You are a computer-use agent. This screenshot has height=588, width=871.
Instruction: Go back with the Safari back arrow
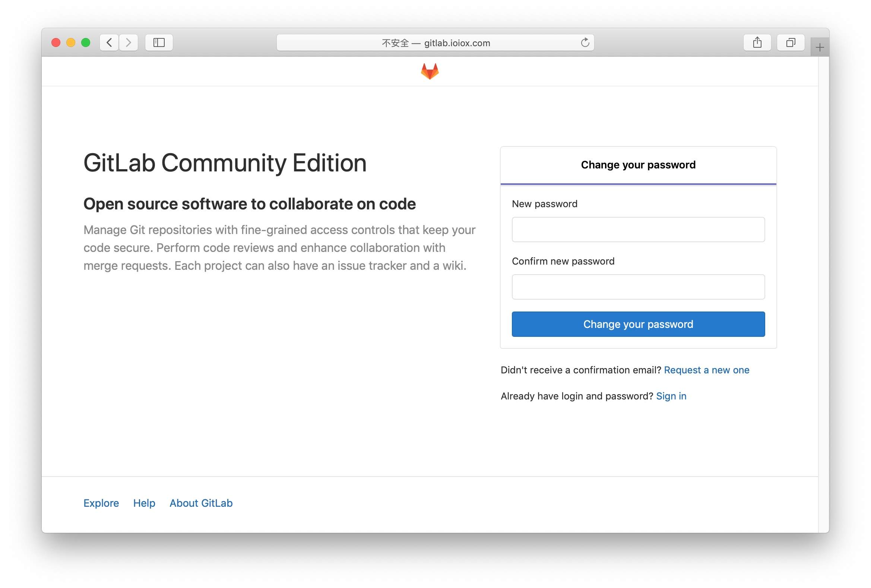pyautogui.click(x=109, y=42)
